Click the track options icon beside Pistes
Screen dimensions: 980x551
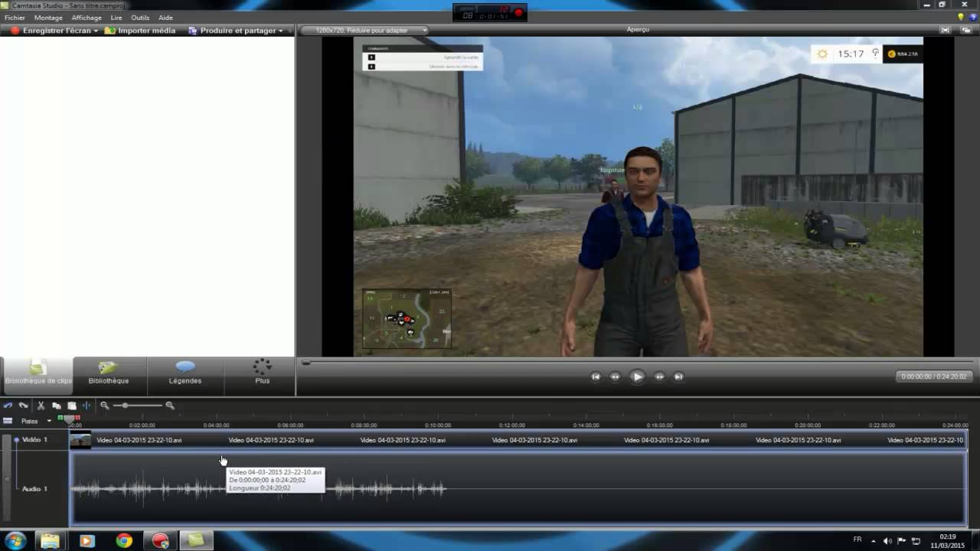pos(8,421)
